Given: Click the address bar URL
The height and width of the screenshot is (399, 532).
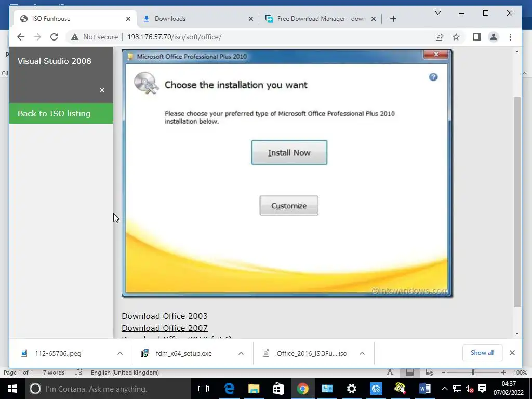Looking at the screenshot, I should click(x=175, y=37).
